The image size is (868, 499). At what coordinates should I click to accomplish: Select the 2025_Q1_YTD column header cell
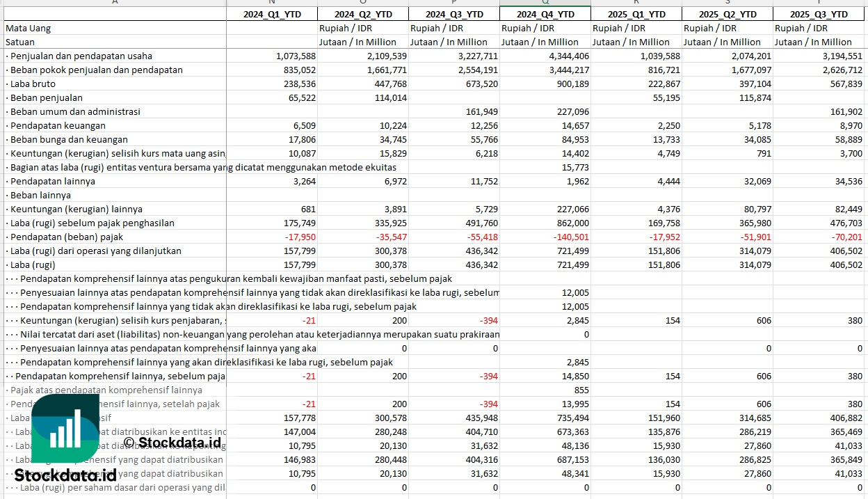tap(636, 14)
